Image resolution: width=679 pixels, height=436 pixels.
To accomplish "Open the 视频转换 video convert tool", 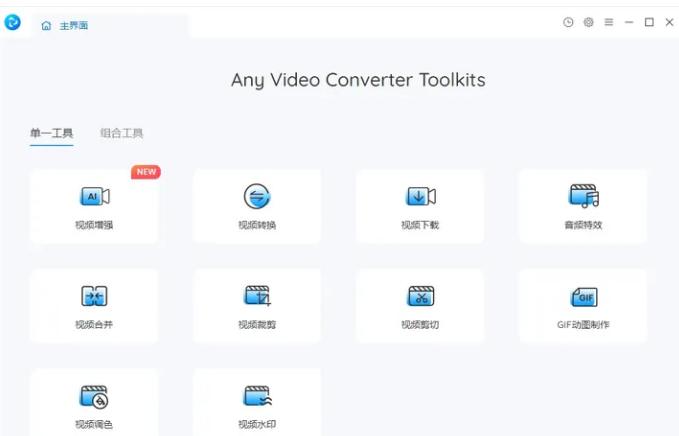I will pyautogui.click(x=257, y=206).
